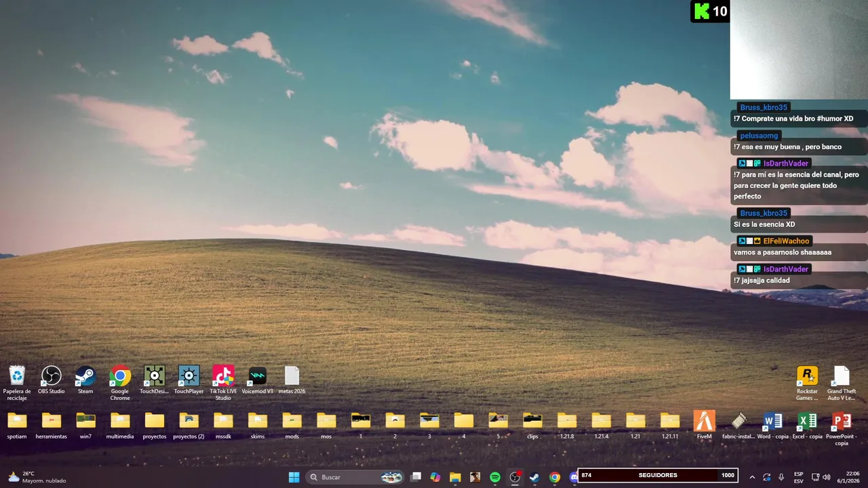Click the pelusaomg username in chat
This screenshot has width=868, height=488.
759,136
